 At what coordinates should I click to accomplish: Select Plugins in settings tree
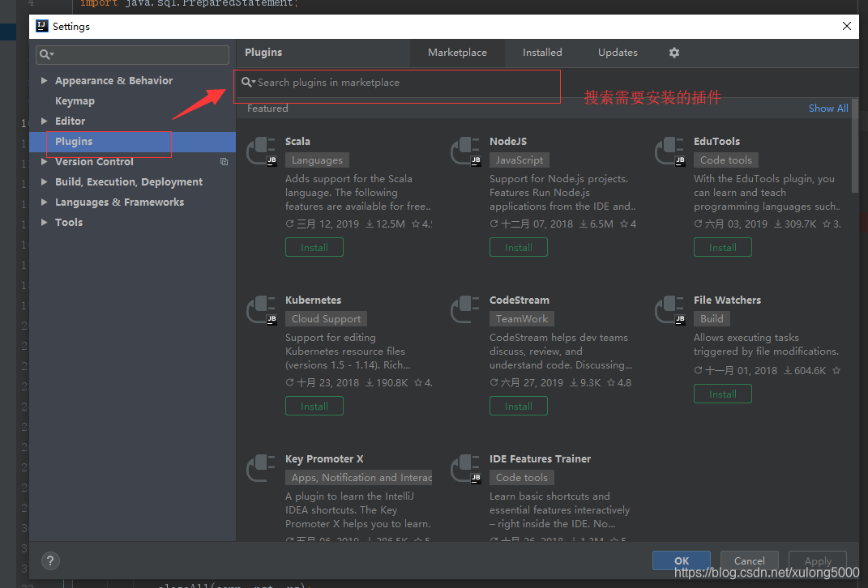pyautogui.click(x=132, y=142)
